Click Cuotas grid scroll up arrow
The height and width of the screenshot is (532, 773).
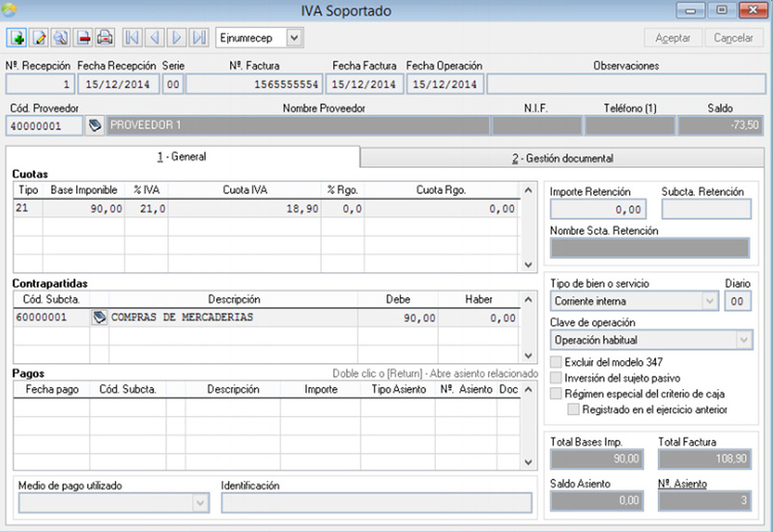pyautogui.click(x=529, y=190)
